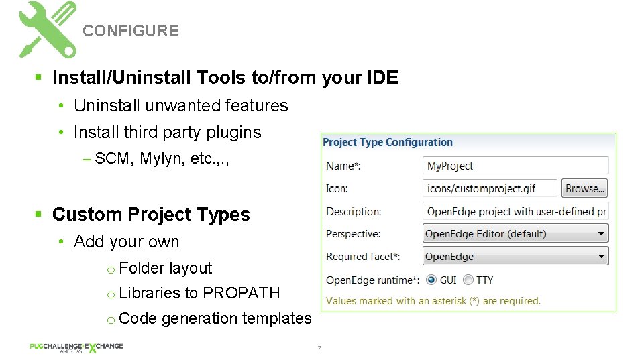Click the Icon path field
Viewport: 644px width, 362px height.
[x=490, y=188]
